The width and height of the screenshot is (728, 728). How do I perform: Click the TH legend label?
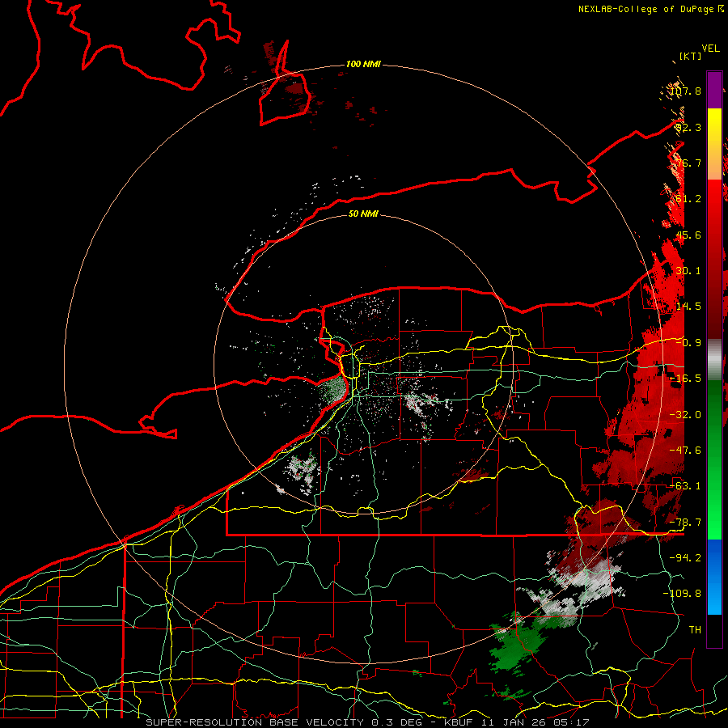[x=695, y=630]
